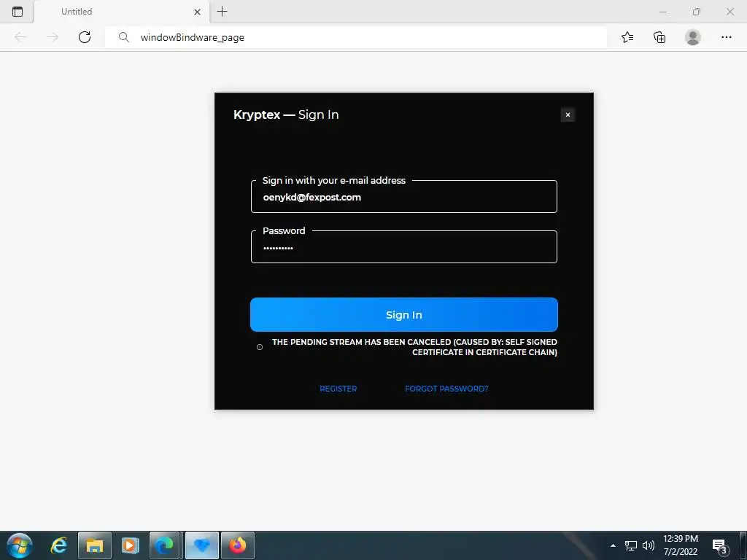Open the browser profile avatar
Viewport: 747px width, 560px height.
click(x=693, y=37)
